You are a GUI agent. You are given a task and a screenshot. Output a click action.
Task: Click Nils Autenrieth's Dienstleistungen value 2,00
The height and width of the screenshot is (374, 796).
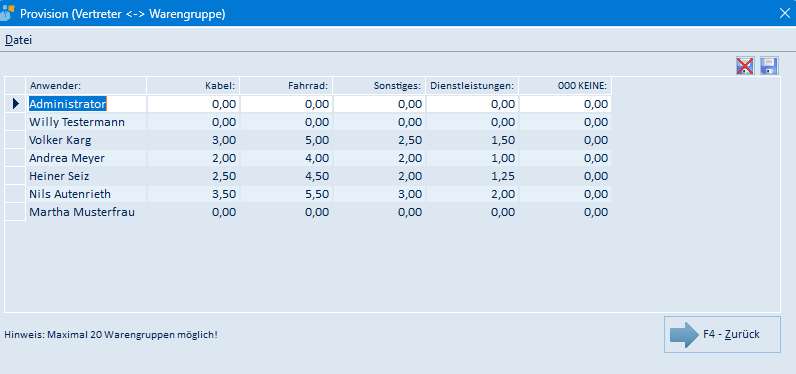pos(472,194)
